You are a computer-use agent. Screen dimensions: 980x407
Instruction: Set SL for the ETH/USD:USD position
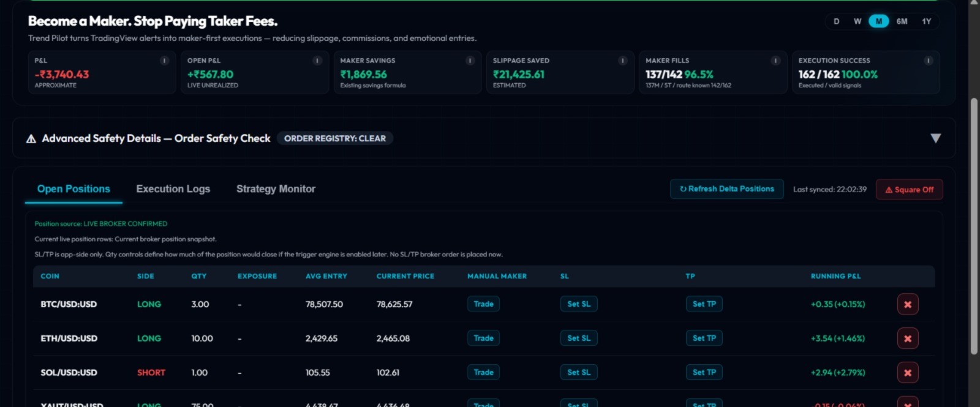(579, 338)
